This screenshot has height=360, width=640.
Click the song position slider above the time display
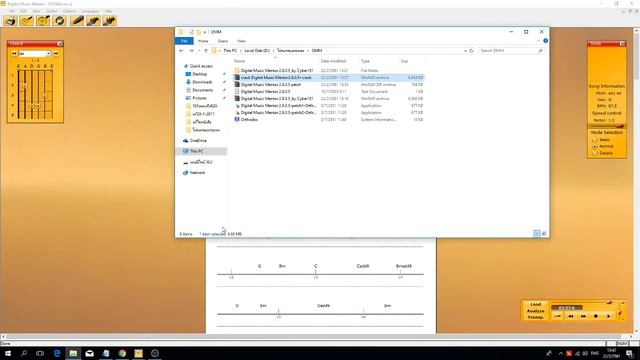click(582, 303)
